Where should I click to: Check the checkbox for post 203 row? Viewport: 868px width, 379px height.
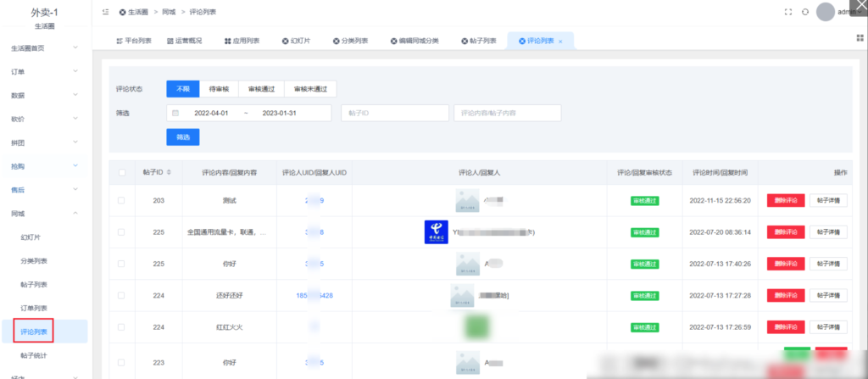coord(121,201)
